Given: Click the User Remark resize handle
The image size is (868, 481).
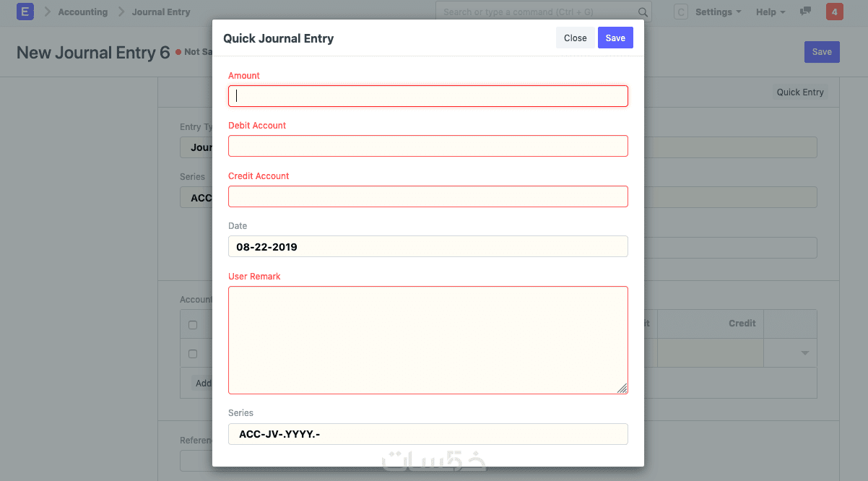Looking at the screenshot, I should click(x=622, y=388).
